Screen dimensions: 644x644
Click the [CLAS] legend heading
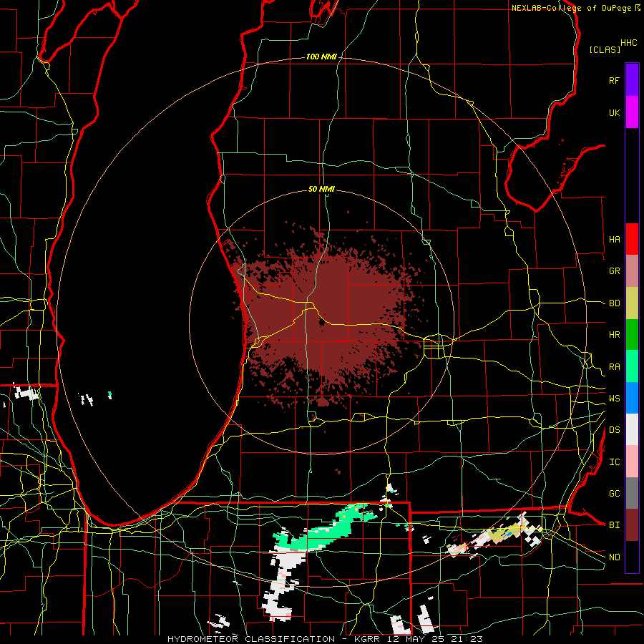point(605,49)
